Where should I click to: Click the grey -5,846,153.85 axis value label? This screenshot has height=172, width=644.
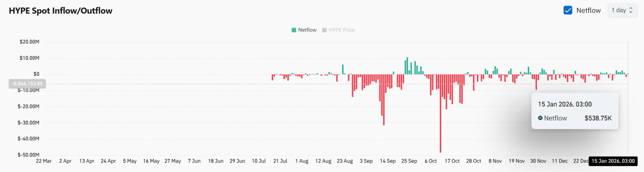27,84
